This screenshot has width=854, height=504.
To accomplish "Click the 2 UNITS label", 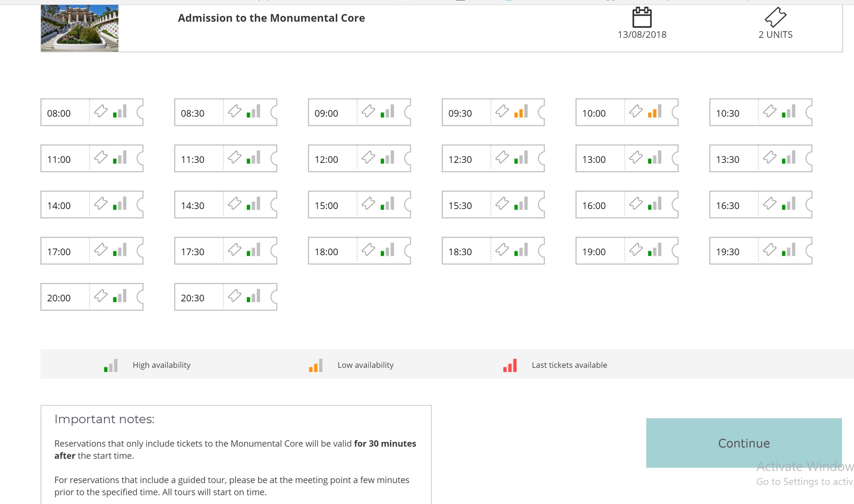I will 776,35.
